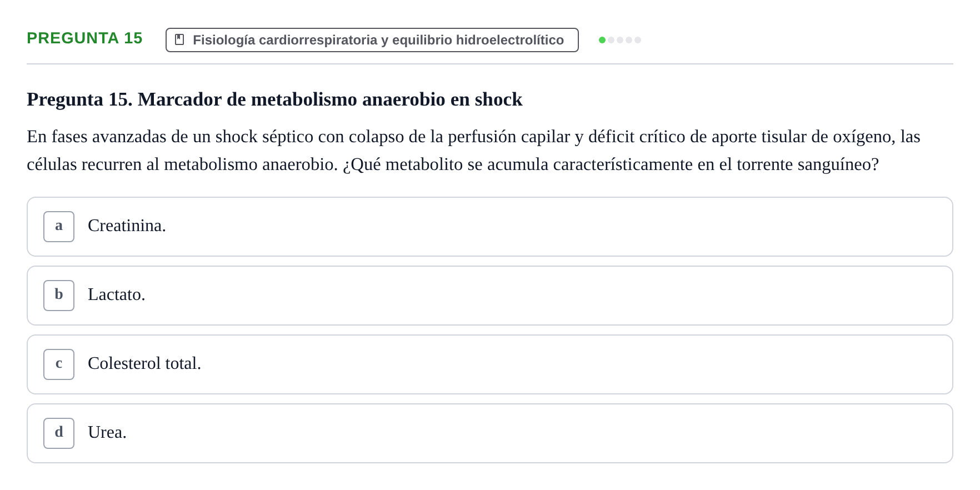This screenshot has height=490, width=980.
Task: Choose answer Lactato
Action: pyautogui.click(x=116, y=294)
